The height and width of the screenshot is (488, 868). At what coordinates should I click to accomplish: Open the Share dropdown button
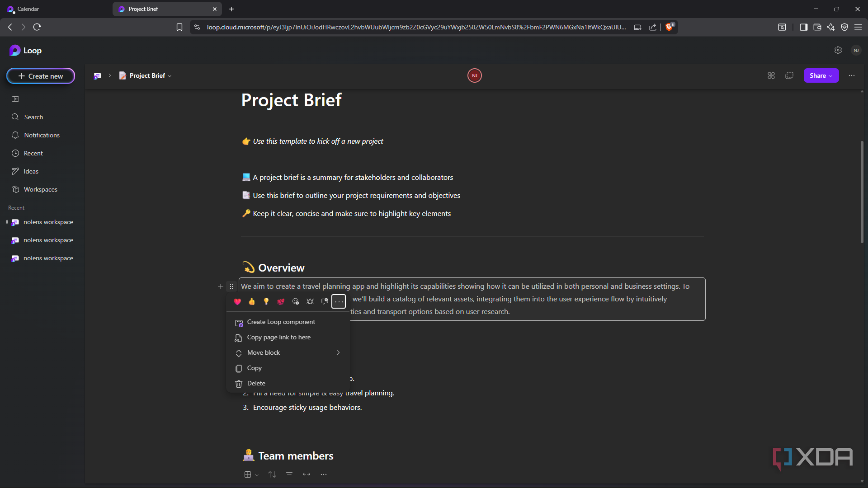pos(821,75)
